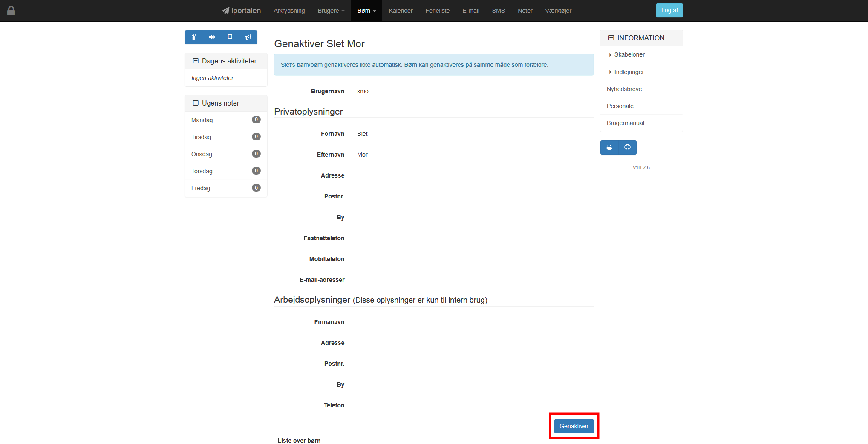The height and width of the screenshot is (444, 868).
Task: Click the note count badge next to Fredag
Action: point(256,188)
